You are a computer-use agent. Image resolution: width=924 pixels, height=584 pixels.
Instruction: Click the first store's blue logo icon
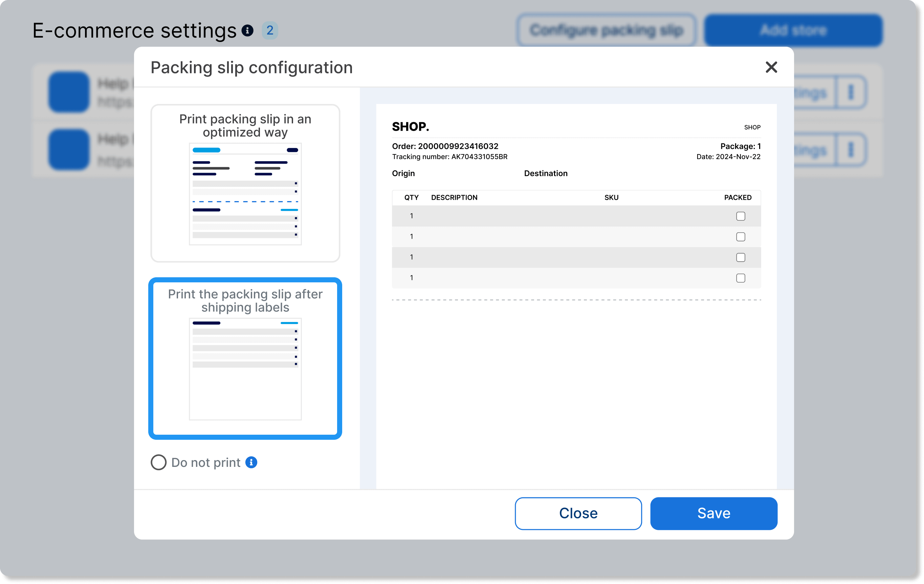click(x=69, y=92)
